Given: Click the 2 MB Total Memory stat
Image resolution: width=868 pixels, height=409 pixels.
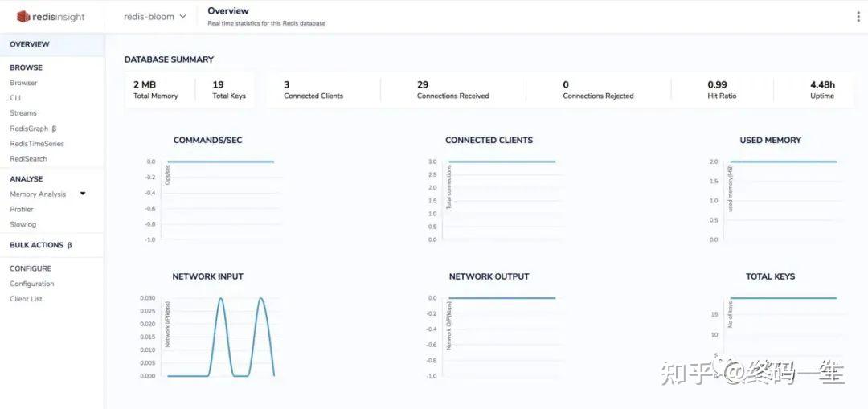Looking at the screenshot, I should tap(156, 90).
